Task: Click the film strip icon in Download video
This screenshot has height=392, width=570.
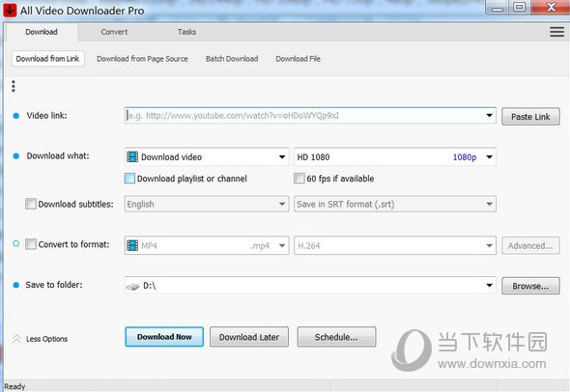Action: [132, 157]
